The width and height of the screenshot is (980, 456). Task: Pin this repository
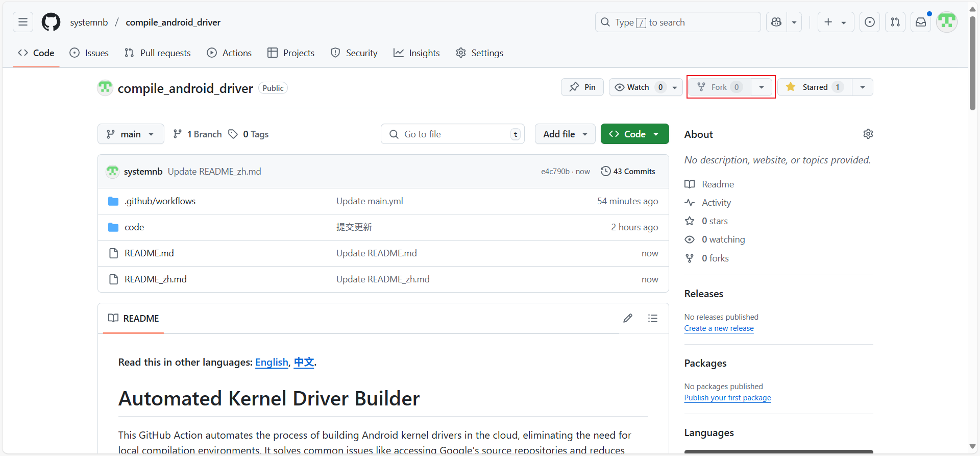(x=582, y=87)
